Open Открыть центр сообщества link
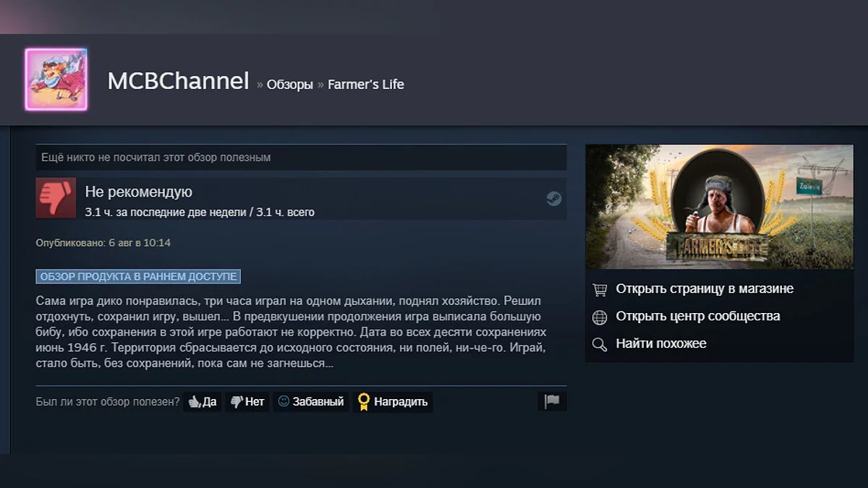868x488 pixels. point(697,317)
